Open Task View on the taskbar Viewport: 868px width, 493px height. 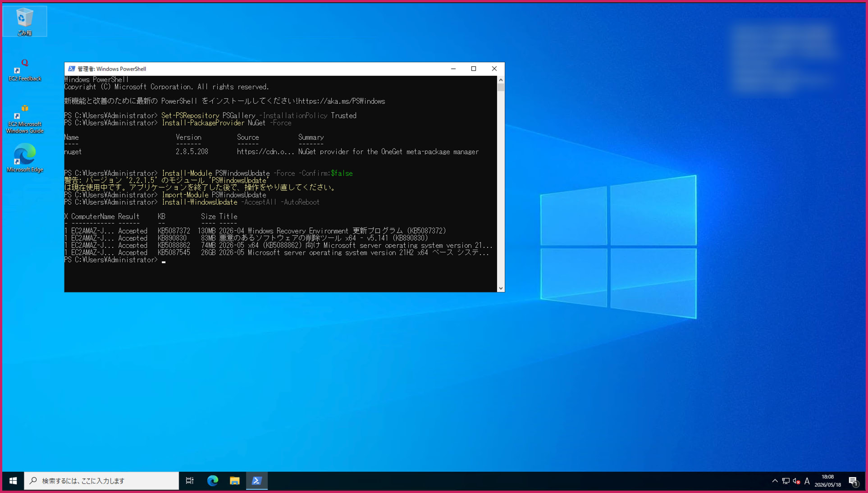[190, 481]
